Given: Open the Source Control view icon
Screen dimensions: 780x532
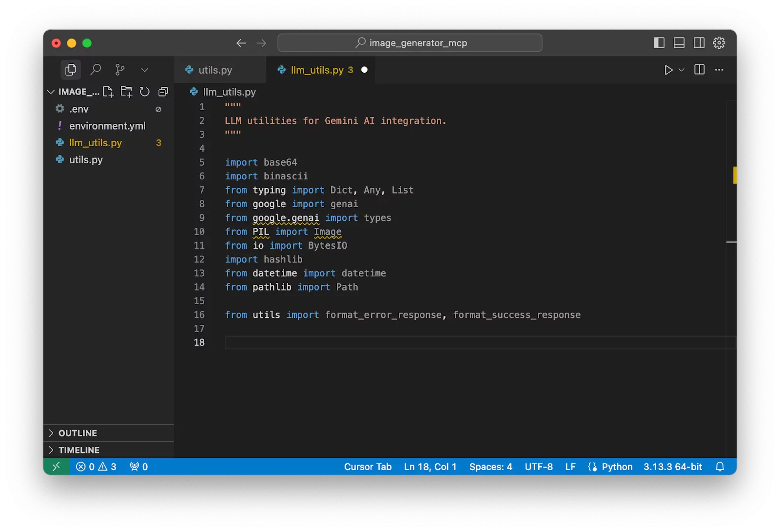Looking at the screenshot, I should [x=120, y=70].
